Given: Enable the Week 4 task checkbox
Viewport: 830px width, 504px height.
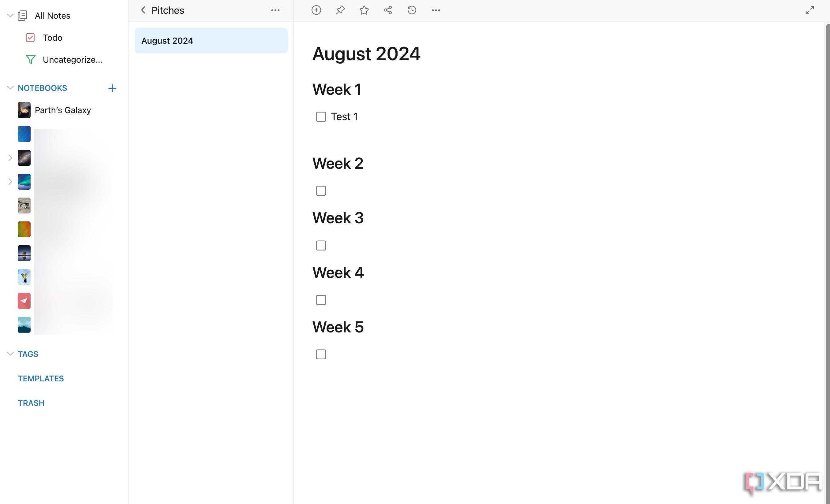Looking at the screenshot, I should 321,300.
